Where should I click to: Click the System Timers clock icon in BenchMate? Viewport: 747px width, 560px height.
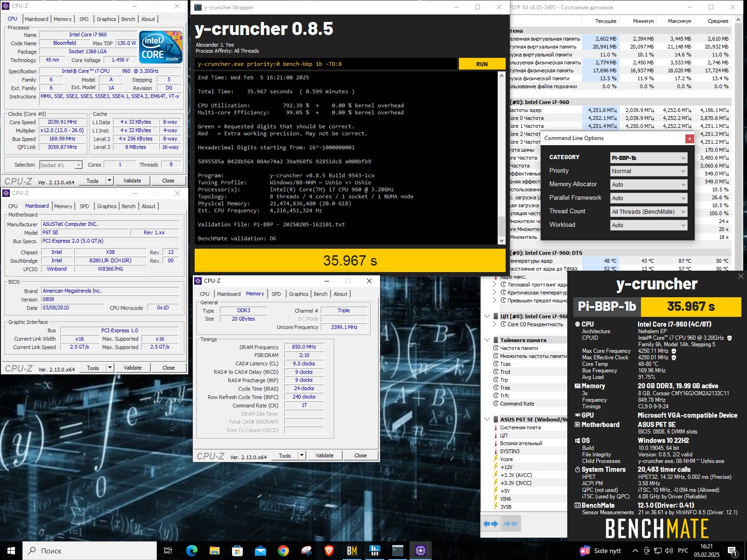coord(578,469)
